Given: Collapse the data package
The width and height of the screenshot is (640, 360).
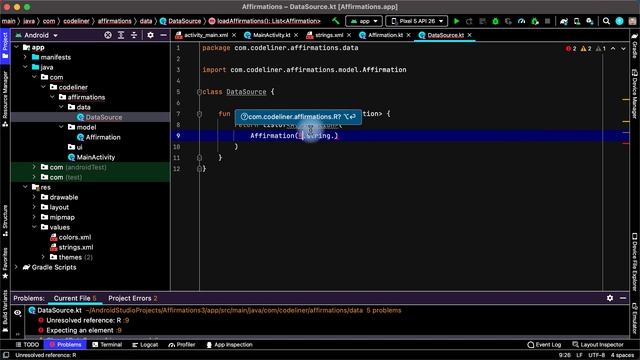Looking at the screenshot, I should 61,107.
